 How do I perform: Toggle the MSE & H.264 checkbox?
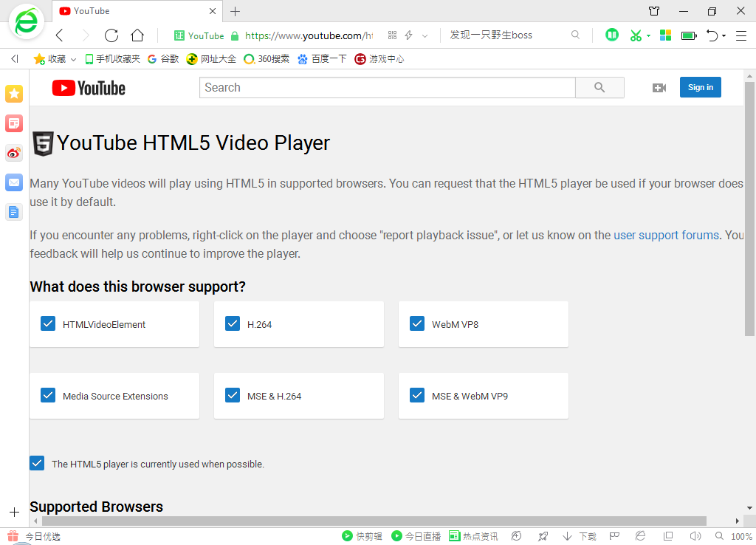click(x=233, y=395)
